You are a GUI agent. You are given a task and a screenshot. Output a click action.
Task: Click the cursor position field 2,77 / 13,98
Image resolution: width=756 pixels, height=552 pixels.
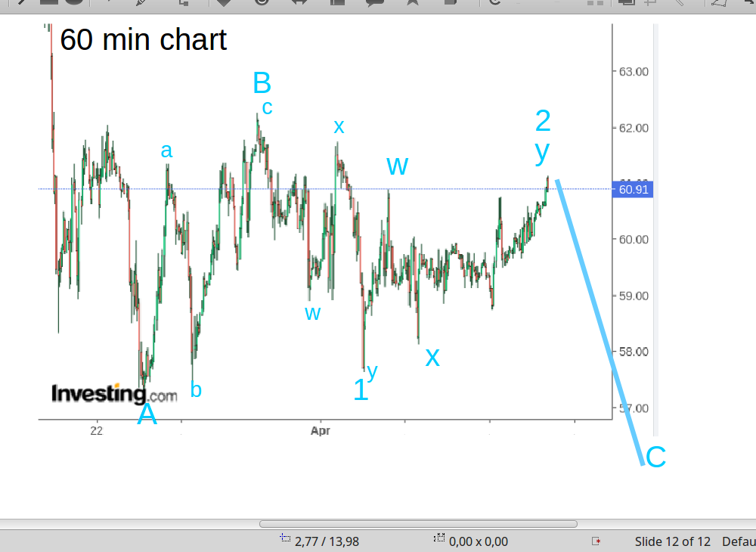pos(326,541)
